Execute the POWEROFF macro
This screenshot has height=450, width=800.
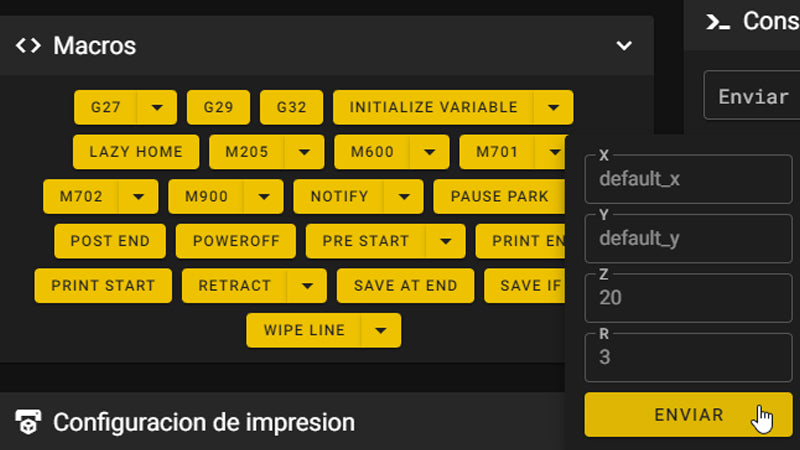click(x=235, y=241)
